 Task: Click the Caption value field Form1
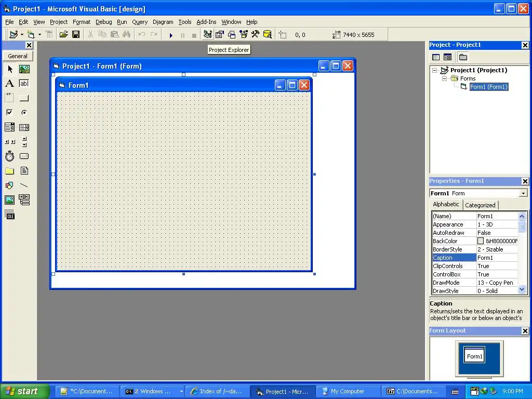[497, 258]
